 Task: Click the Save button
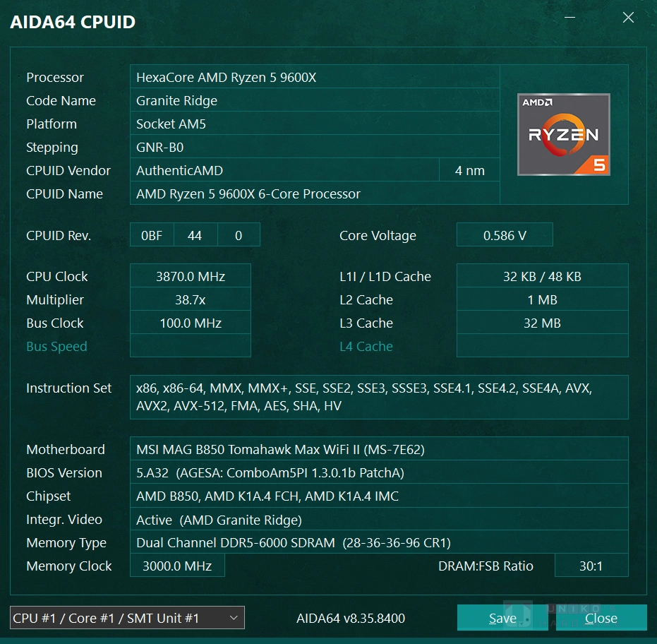[x=502, y=618]
